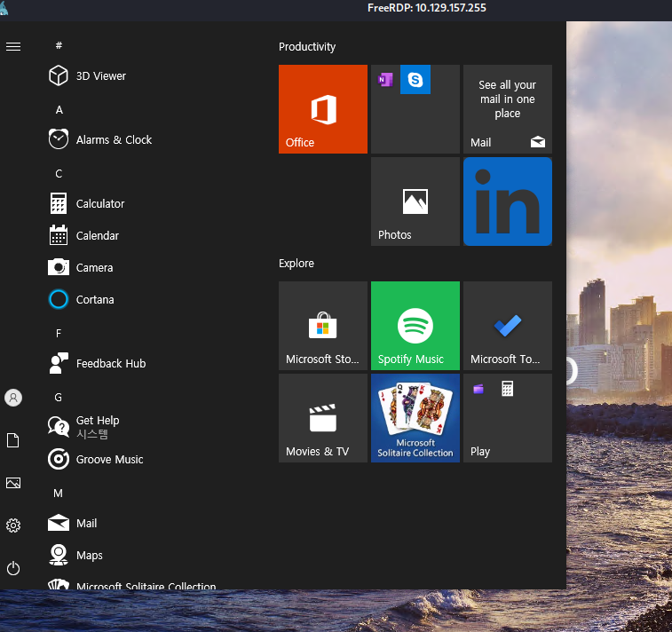Click the letter G group header
The width and height of the screenshot is (672, 632).
[59, 397]
